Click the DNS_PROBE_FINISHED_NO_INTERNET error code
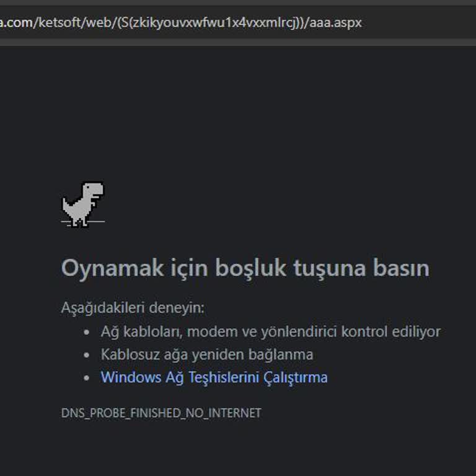The height and width of the screenshot is (476, 476). pos(161,413)
